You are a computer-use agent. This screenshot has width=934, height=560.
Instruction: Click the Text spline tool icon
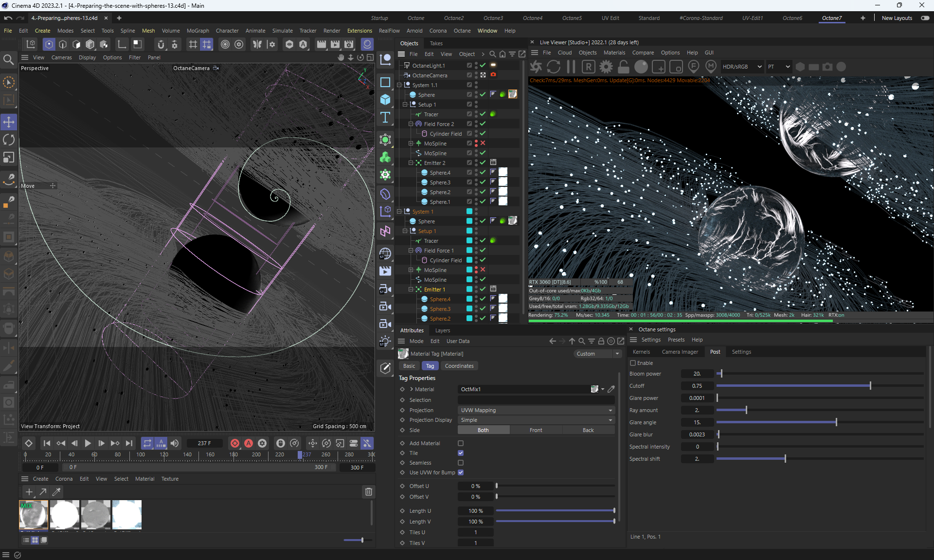pyautogui.click(x=385, y=117)
